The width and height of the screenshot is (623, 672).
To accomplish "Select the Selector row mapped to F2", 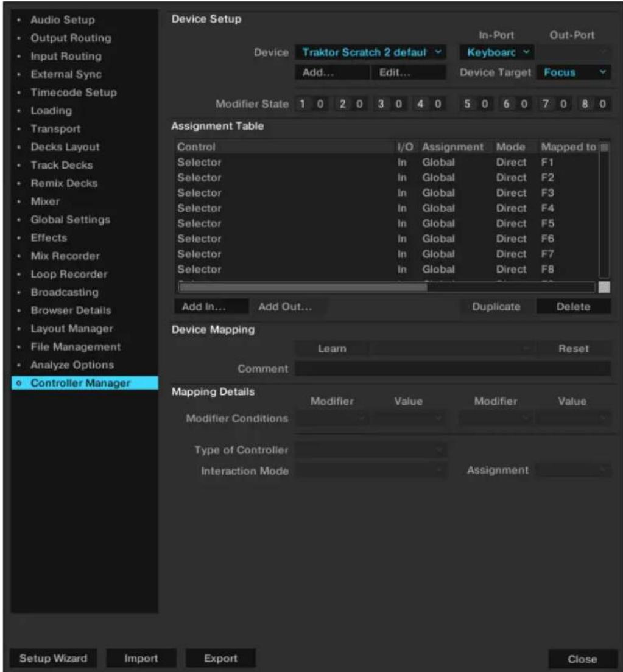I will click(x=387, y=177).
